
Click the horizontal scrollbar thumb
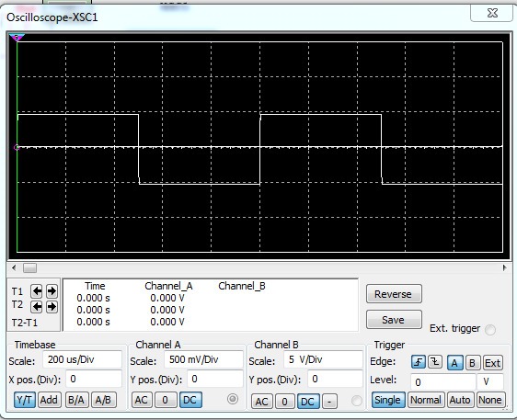click(29, 267)
